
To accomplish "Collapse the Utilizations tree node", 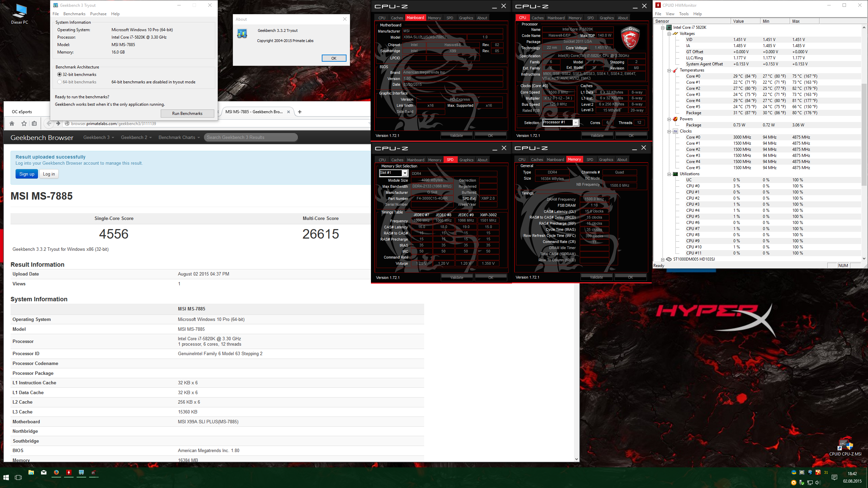I will (669, 174).
